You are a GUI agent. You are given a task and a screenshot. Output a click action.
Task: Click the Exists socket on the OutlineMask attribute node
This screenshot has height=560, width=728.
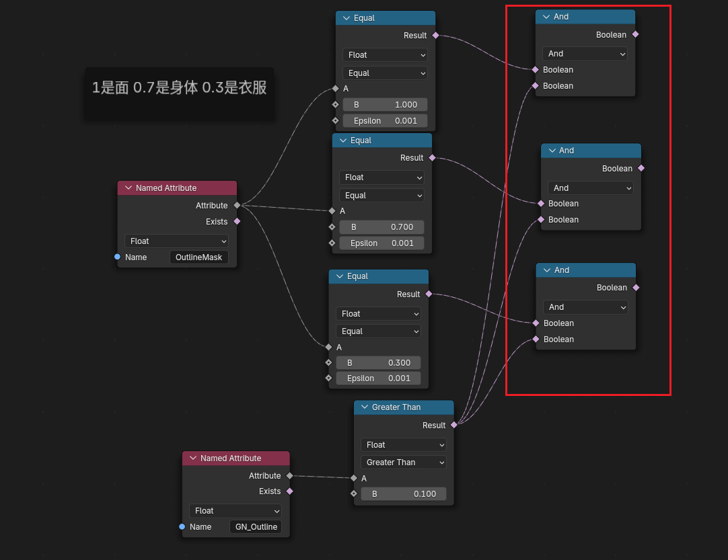pyautogui.click(x=237, y=221)
